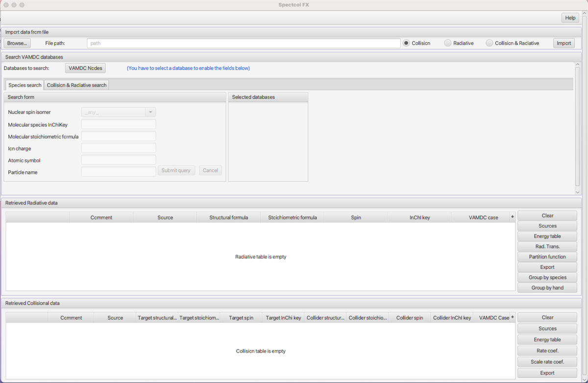
Task: Select the Radiative radio option
Action: coord(448,43)
